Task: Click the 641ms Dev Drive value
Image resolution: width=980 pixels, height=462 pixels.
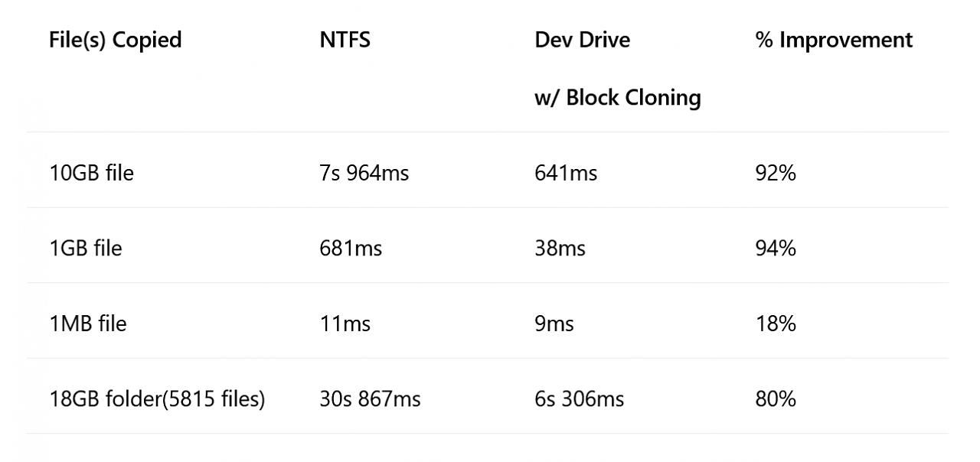Action: [x=566, y=174]
